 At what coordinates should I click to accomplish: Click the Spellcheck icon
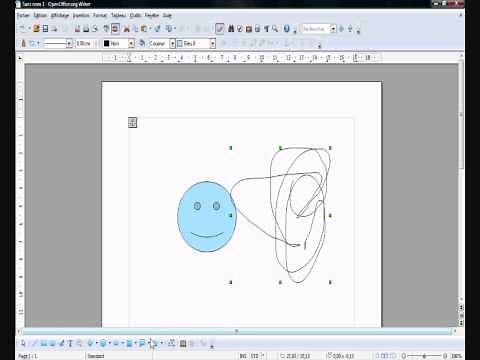tap(106, 29)
